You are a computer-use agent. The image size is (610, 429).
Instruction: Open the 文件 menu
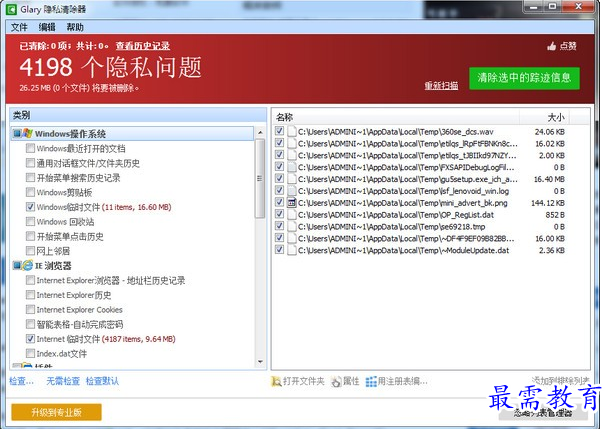19,27
